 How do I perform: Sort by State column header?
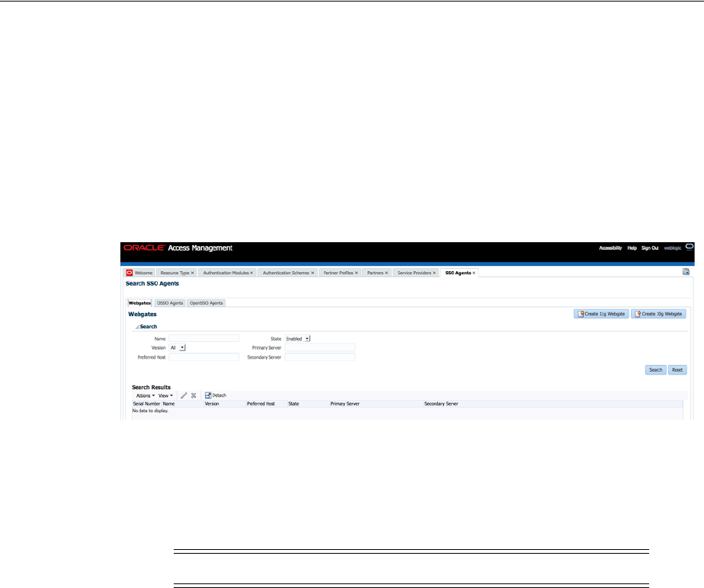[308, 404]
